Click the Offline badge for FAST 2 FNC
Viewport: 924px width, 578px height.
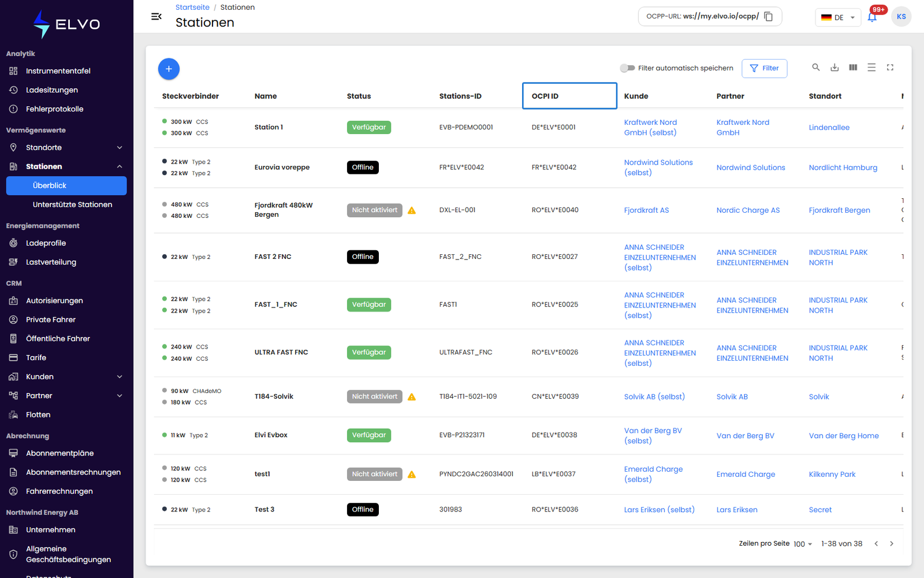pyautogui.click(x=363, y=257)
